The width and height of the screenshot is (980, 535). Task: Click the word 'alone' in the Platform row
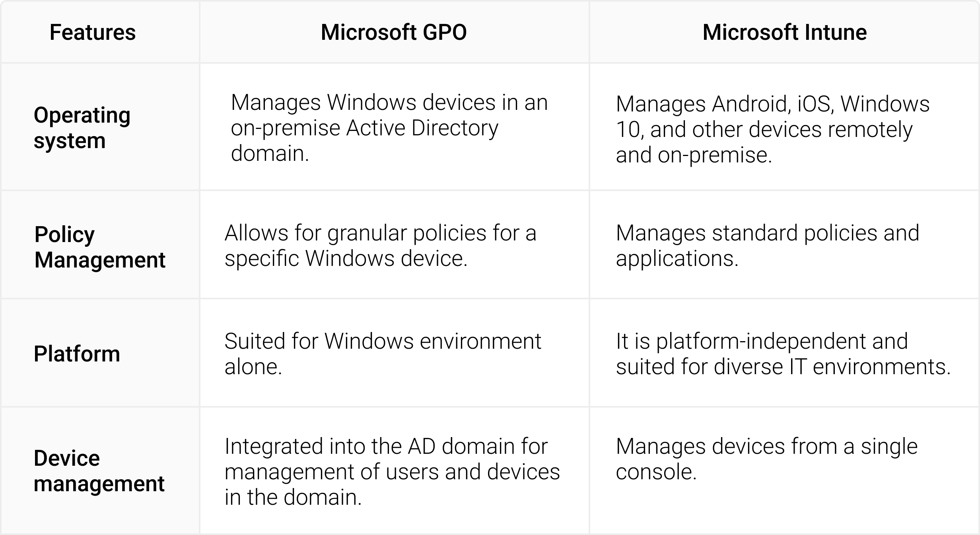253,367
